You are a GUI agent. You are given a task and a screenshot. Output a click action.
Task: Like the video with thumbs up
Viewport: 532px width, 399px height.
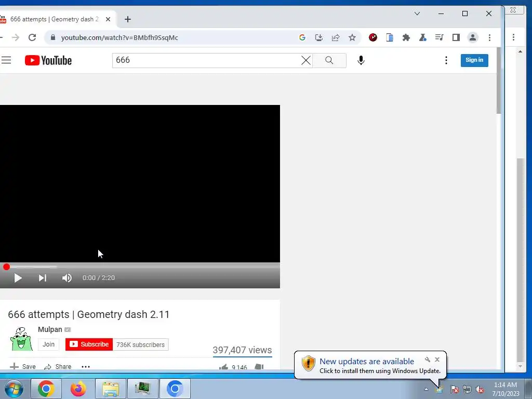pos(223,367)
